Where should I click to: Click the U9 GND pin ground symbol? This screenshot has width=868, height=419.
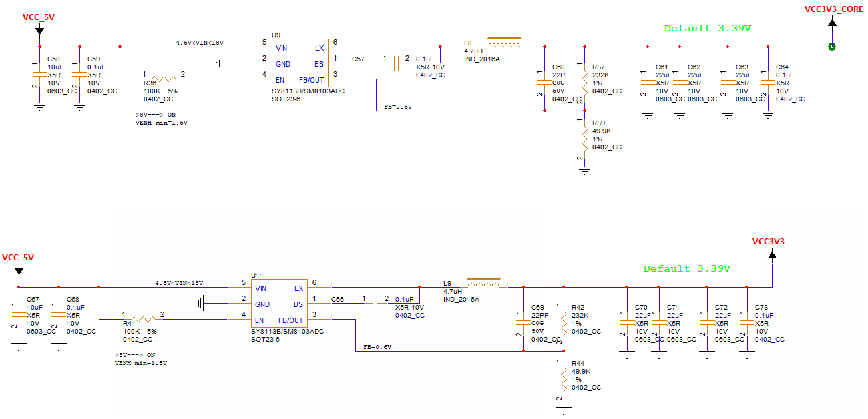click(x=221, y=63)
